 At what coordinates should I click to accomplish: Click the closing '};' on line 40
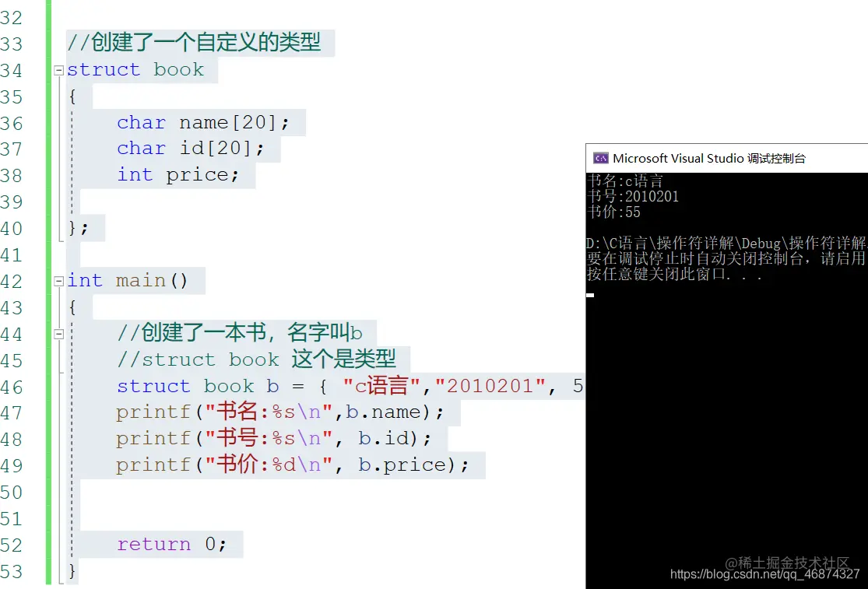click(78, 227)
